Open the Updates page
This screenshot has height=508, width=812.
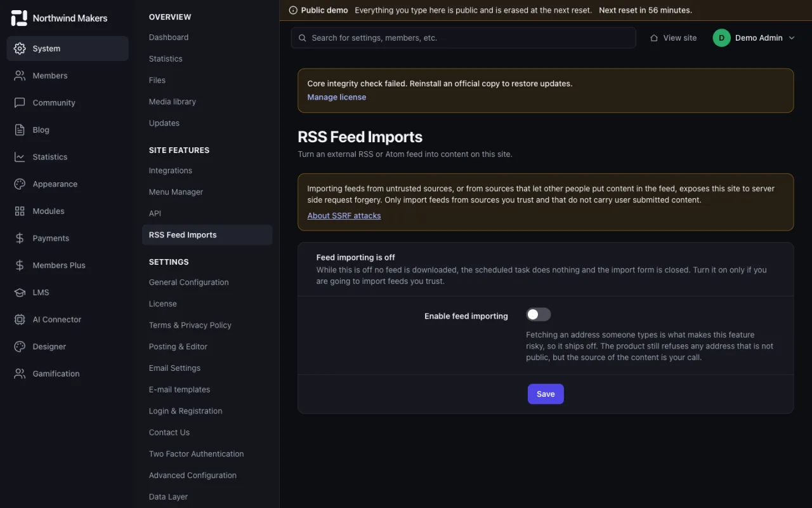164,123
